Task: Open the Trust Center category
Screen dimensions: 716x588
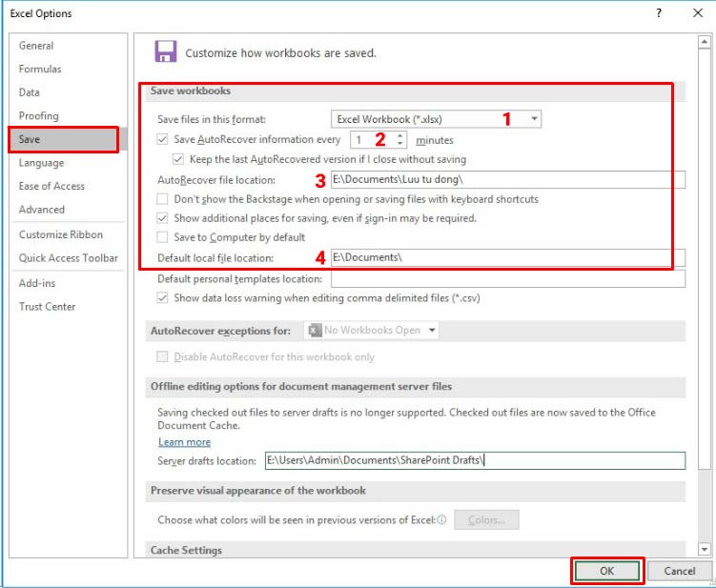Action: 47,307
